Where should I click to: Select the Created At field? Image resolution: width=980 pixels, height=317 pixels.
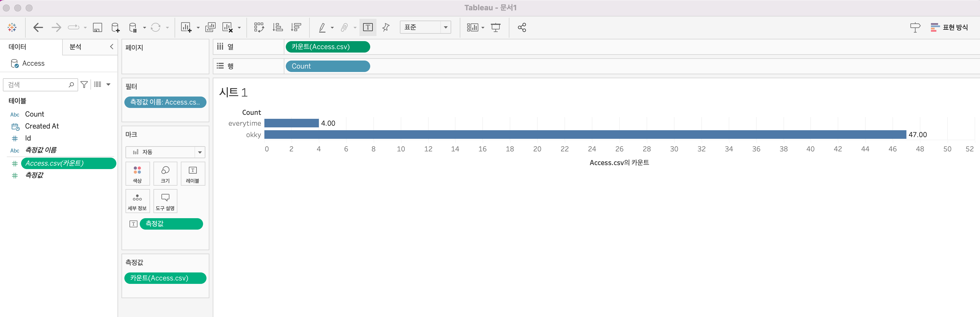point(42,126)
